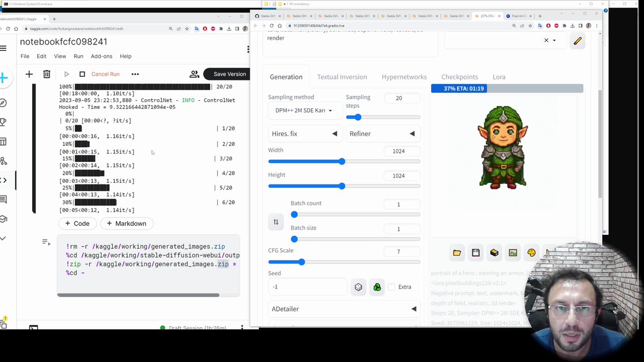This screenshot has height=362, width=644.
Task: Open images output folder icon
Action: 457,253
